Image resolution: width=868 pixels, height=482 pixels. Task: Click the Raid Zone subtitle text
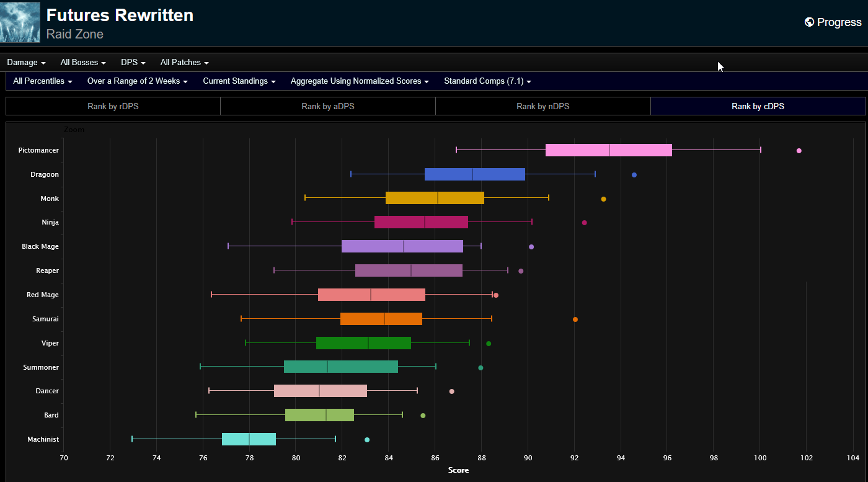(x=75, y=34)
